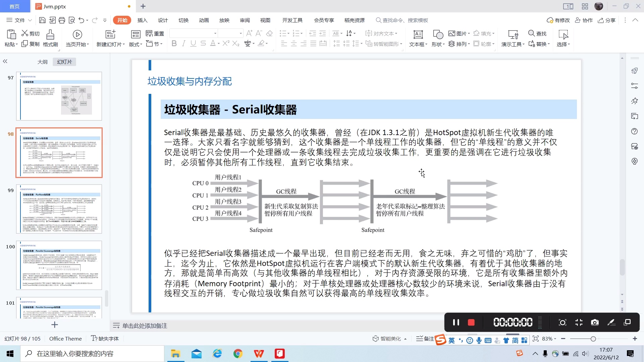This screenshot has width=644, height=362.
Task: Toggle italic formatting
Action: (183, 43)
